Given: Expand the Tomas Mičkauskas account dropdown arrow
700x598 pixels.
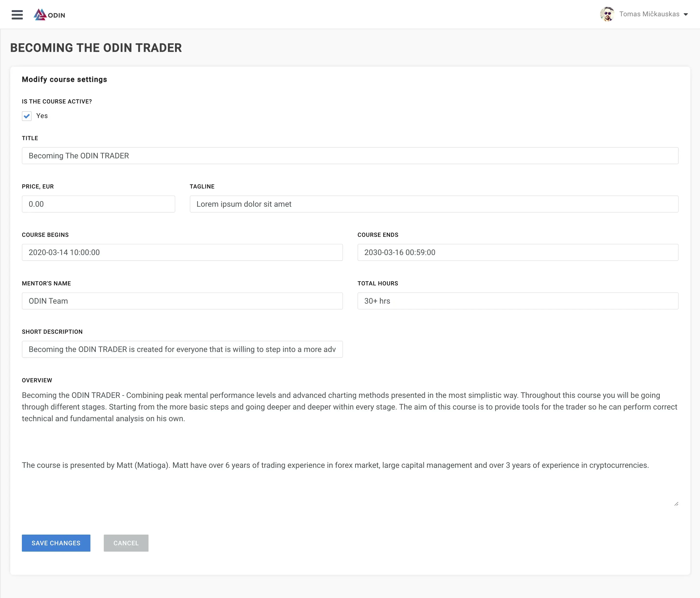Looking at the screenshot, I should 686,15.
